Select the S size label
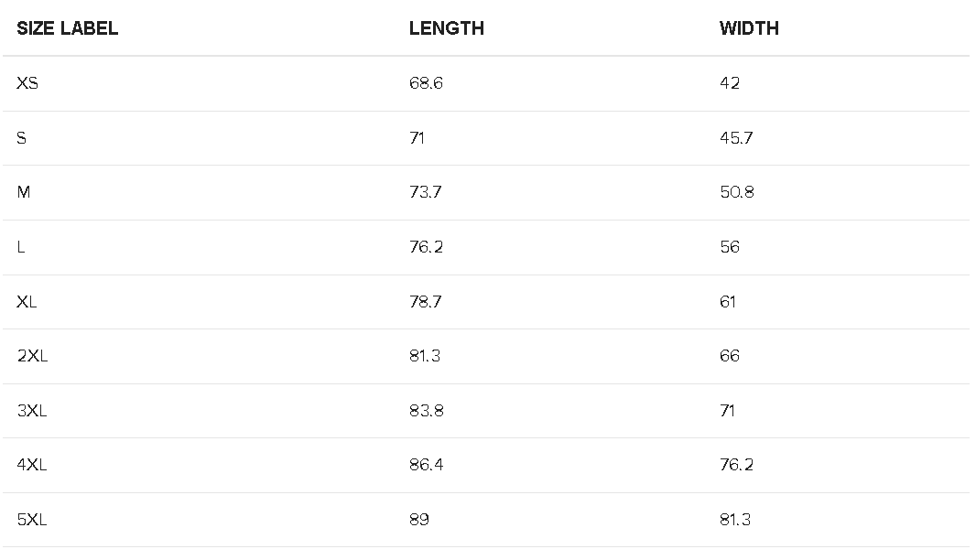The width and height of the screenshot is (976, 560). [22, 138]
